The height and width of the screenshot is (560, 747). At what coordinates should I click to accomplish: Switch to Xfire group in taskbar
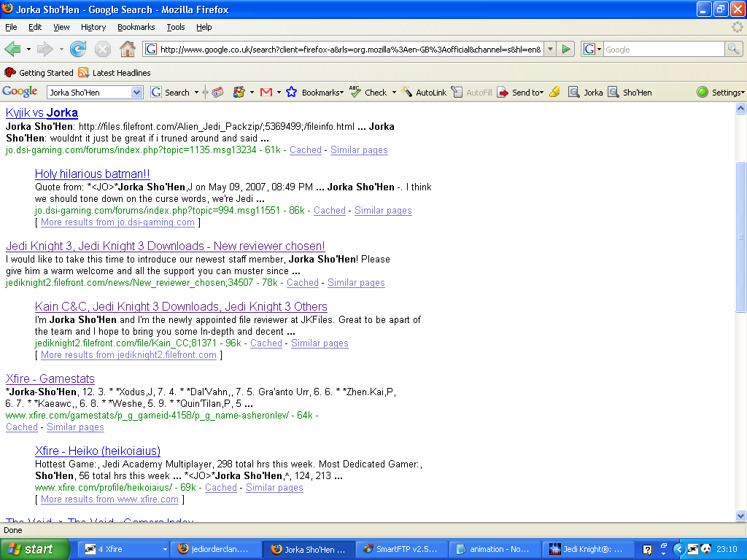(123, 549)
